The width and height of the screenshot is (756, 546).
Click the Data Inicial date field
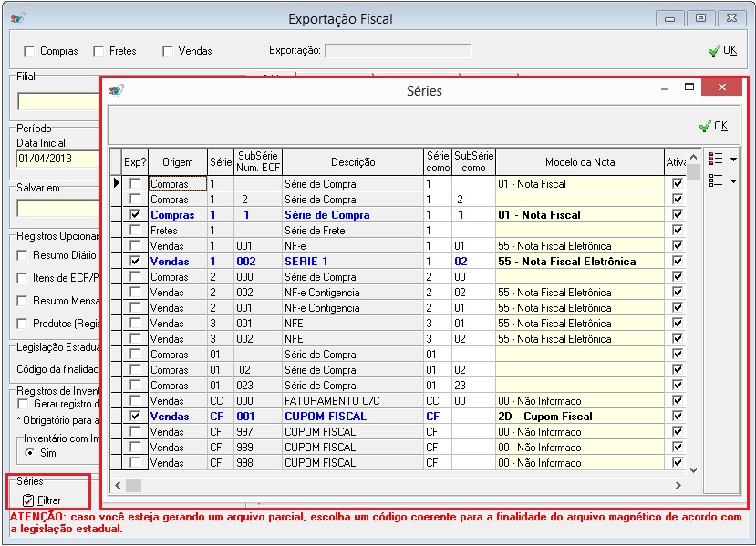57,159
